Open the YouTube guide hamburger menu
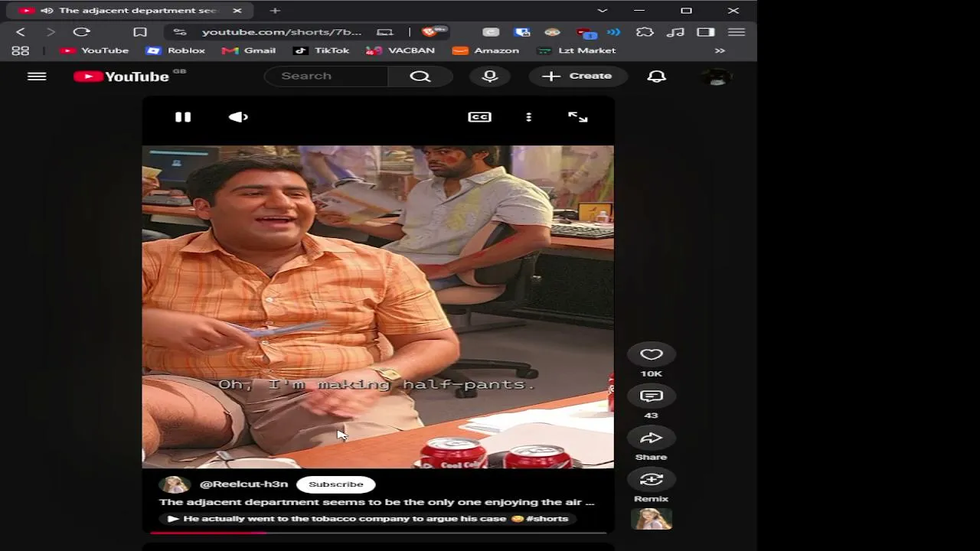The height and width of the screenshot is (551, 980). coord(37,77)
